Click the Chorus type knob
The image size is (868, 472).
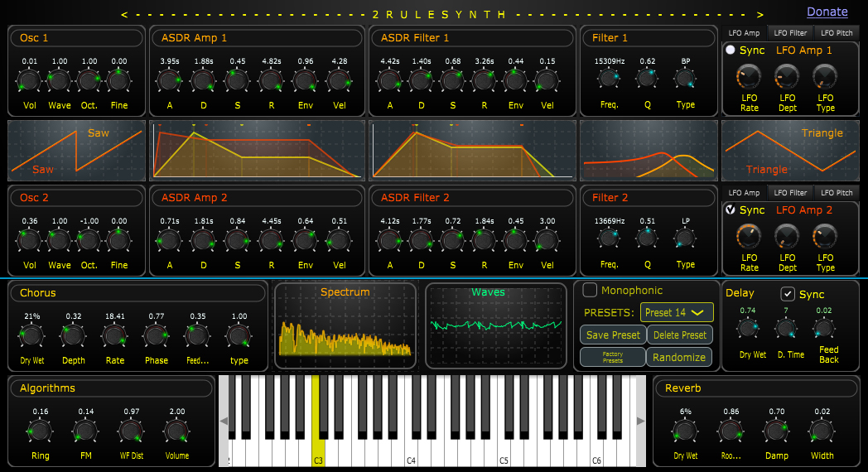click(x=239, y=336)
